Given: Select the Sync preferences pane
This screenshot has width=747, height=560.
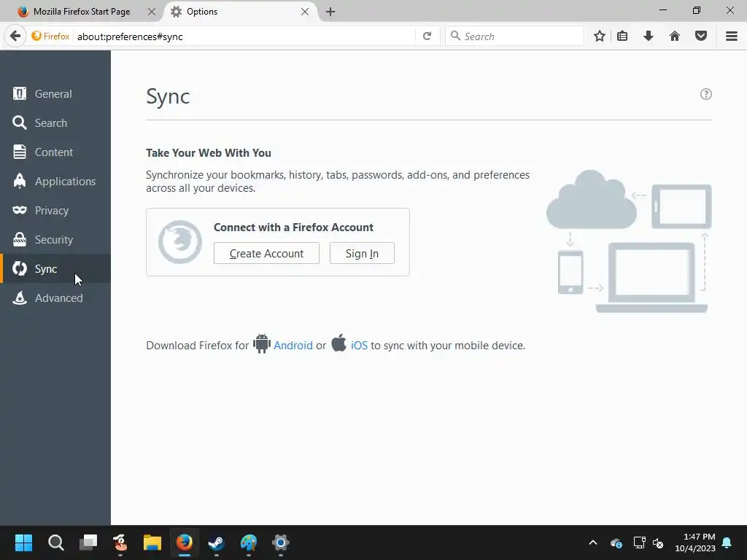Looking at the screenshot, I should pos(55,268).
